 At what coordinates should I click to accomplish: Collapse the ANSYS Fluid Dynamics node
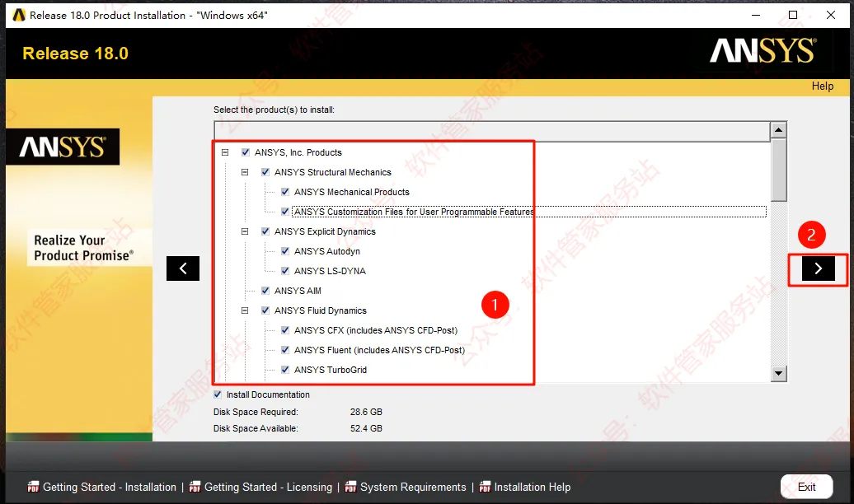(x=245, y=310)
